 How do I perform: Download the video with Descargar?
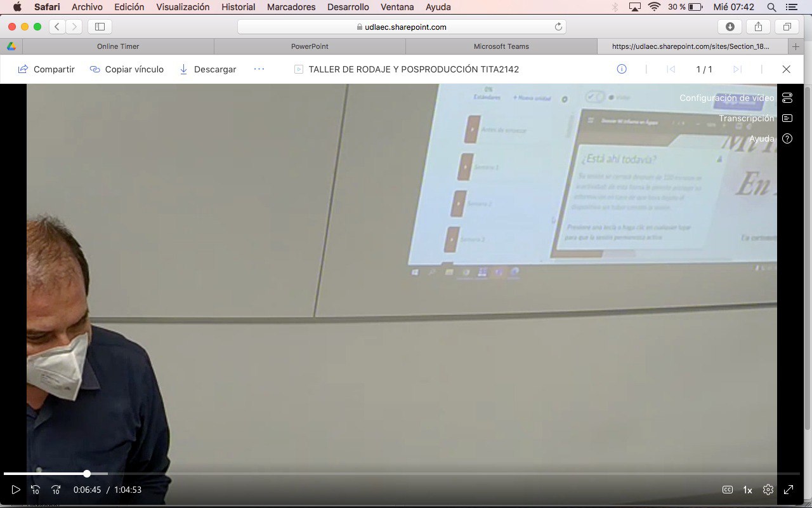tap(207, 69)
